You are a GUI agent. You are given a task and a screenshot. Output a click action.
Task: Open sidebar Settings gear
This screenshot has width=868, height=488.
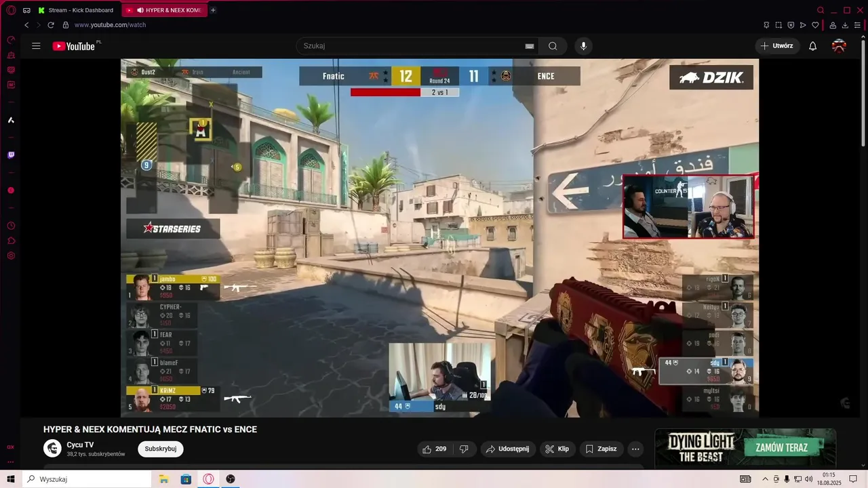pyautogui.click(x=11, y=256)
